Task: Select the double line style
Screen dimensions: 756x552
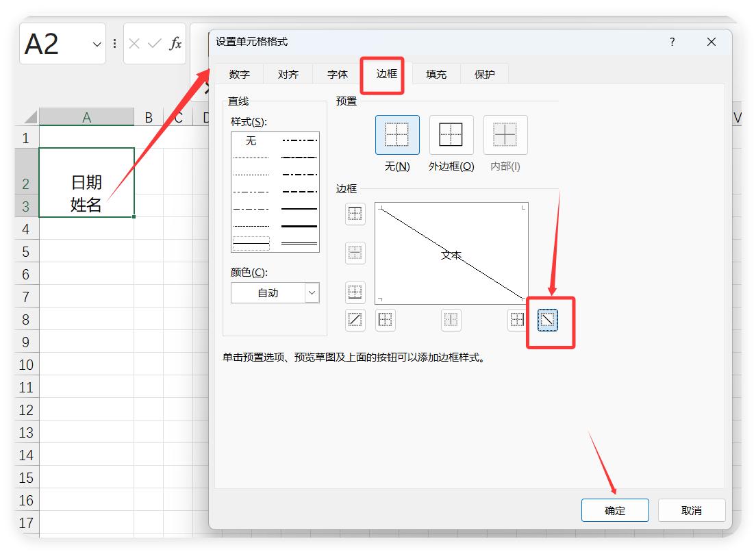Action: (x=299, y=242)
